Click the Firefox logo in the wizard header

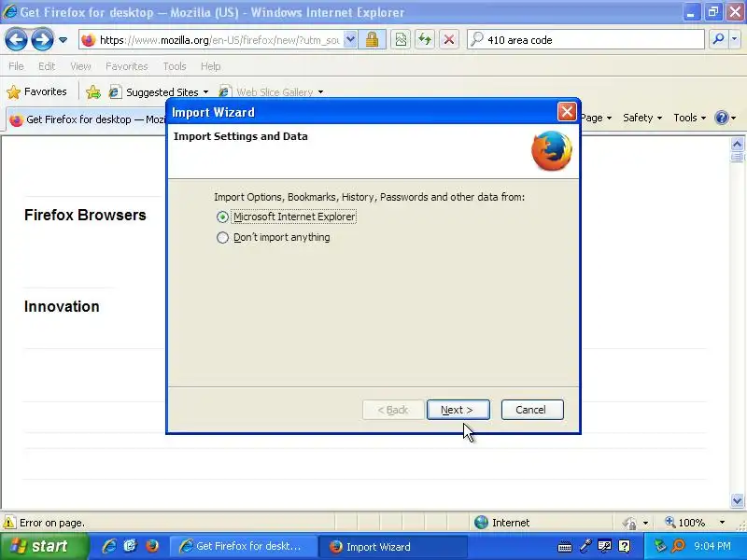552,151
